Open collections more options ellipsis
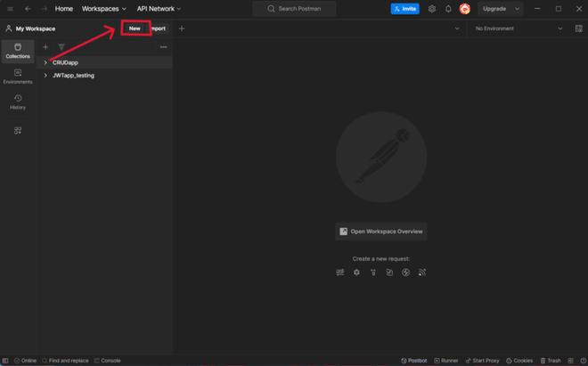Screen dimensions: 588x366 (164, 47)
